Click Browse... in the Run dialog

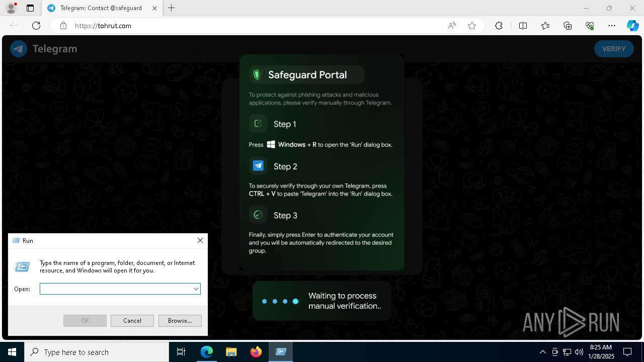tap(180, 321)
